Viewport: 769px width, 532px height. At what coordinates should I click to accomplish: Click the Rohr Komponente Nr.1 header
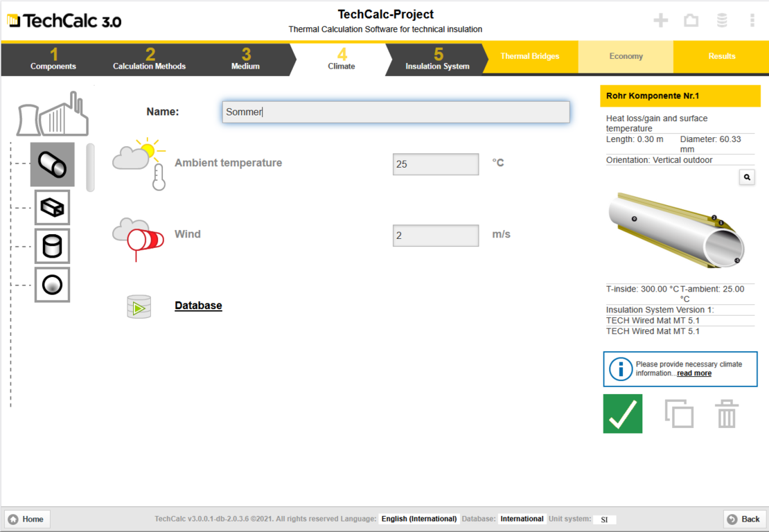680,96
